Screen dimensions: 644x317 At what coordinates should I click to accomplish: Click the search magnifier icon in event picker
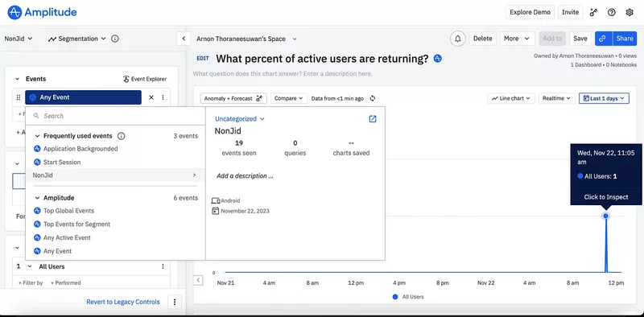tap(36, 116)
